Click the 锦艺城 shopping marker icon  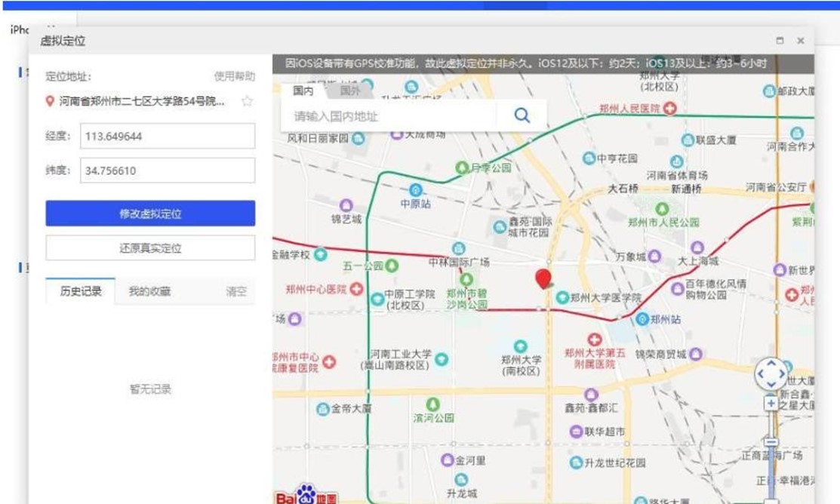tap(346, 205)
